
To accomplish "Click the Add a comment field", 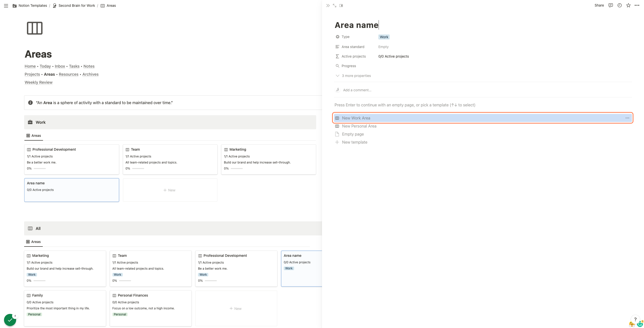I will coord(357,90).
